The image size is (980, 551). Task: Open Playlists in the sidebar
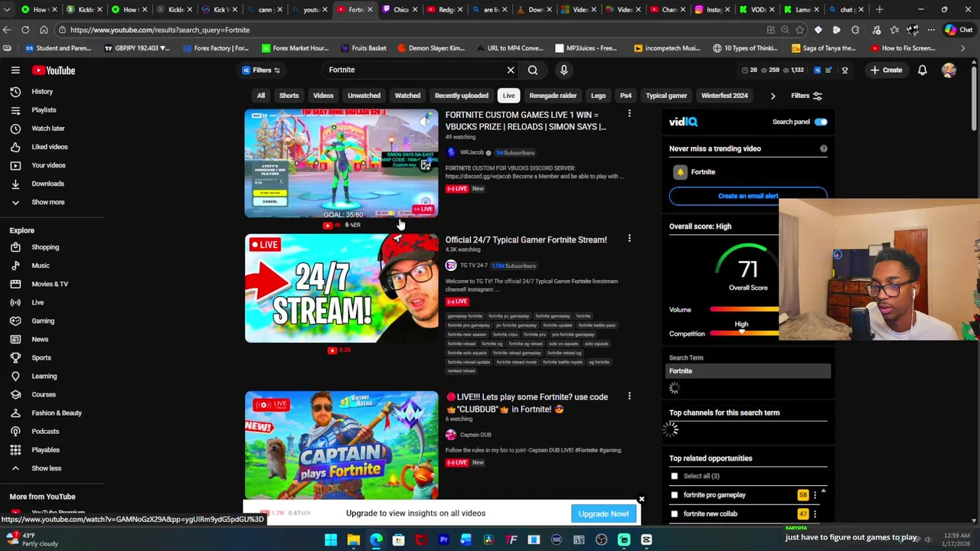(44, 110)
